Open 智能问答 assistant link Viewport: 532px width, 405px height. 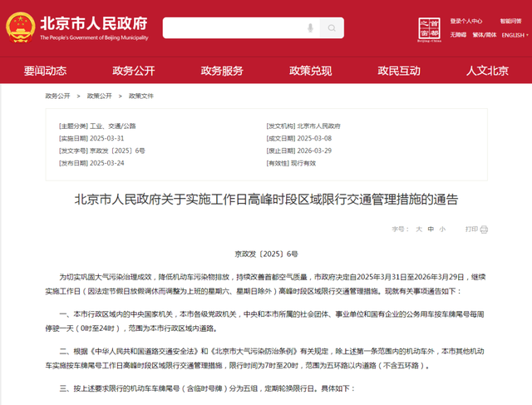point(510,21)
